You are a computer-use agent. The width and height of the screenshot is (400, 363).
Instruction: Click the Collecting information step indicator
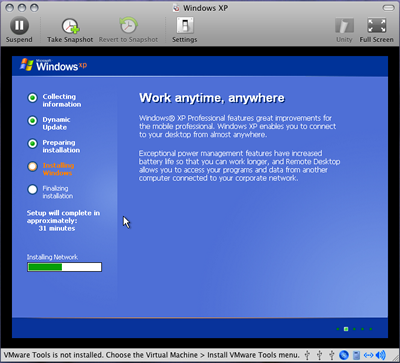click(32, 98)
